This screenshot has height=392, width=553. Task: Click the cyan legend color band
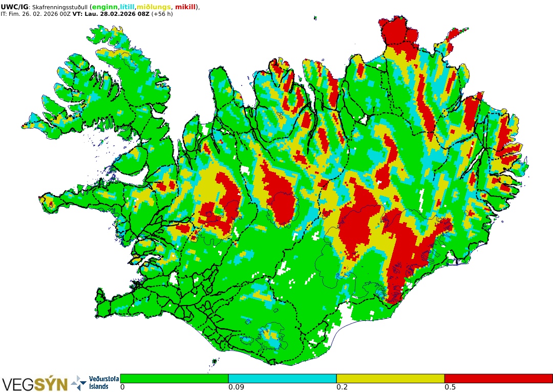[282, 379]
